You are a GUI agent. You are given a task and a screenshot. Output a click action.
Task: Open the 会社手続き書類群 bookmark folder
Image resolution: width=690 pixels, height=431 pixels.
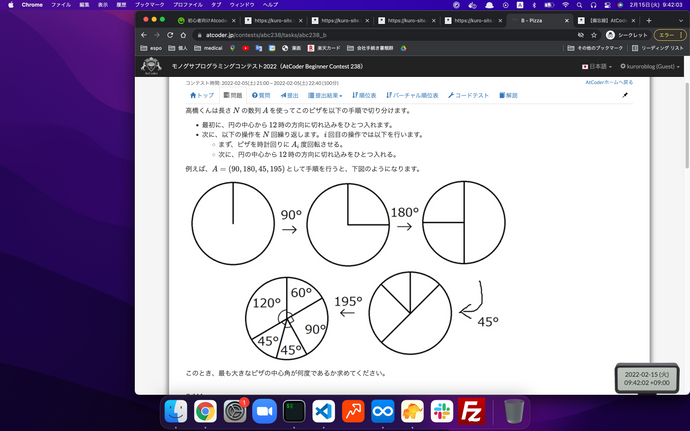pyautogui.click(x=370, y=48)
